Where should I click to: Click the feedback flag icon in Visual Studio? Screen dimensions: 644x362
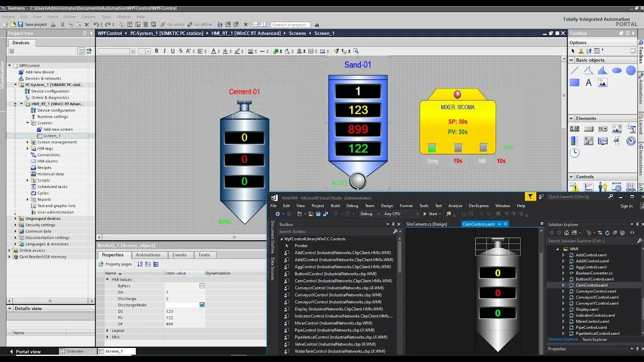tap(530, 197)
